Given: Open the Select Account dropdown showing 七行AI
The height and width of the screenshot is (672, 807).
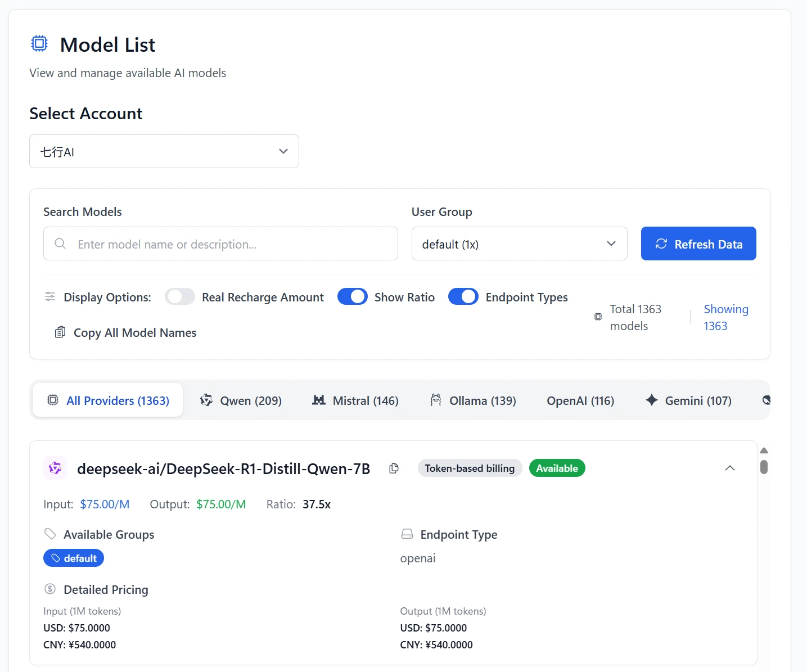Looking at the screenshot, I should click(164, 151).
